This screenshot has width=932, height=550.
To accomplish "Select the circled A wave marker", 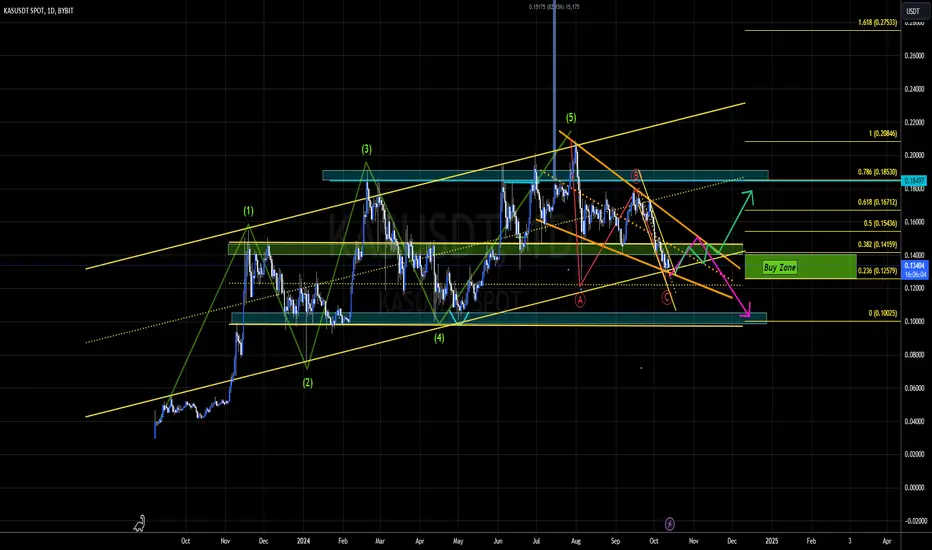I will [580, 300].
